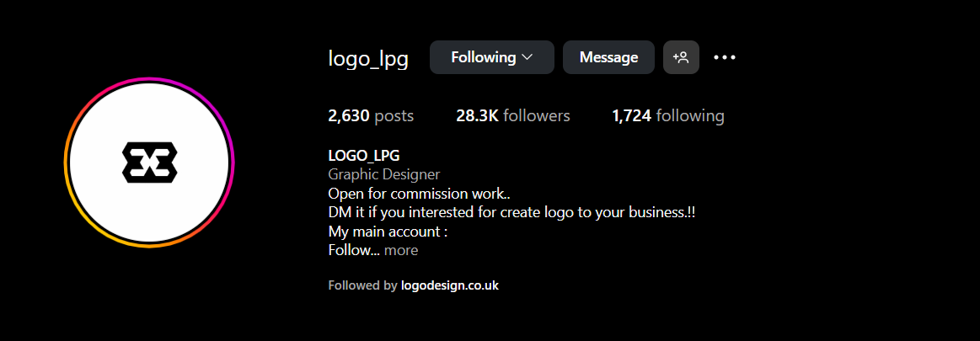
Task: View the 28.3K followers list
Action: pos(512,115)
